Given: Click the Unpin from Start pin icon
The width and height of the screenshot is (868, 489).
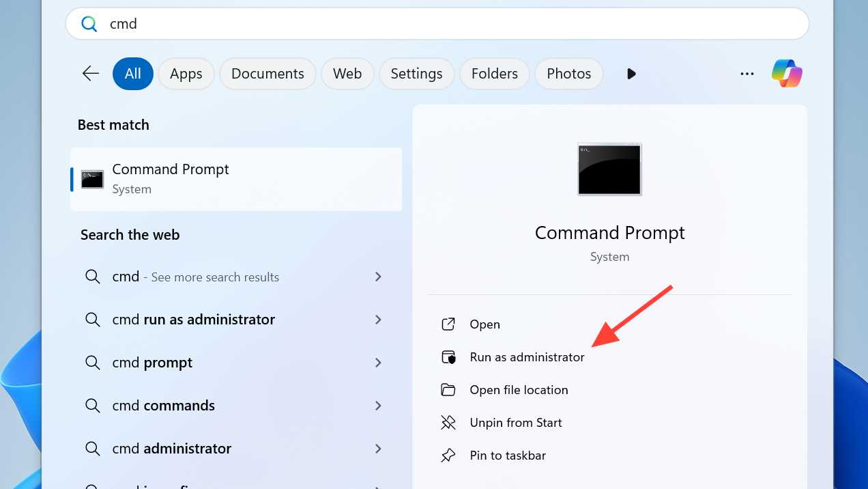Looking at the screenshot, I should (x=448, y=423).
